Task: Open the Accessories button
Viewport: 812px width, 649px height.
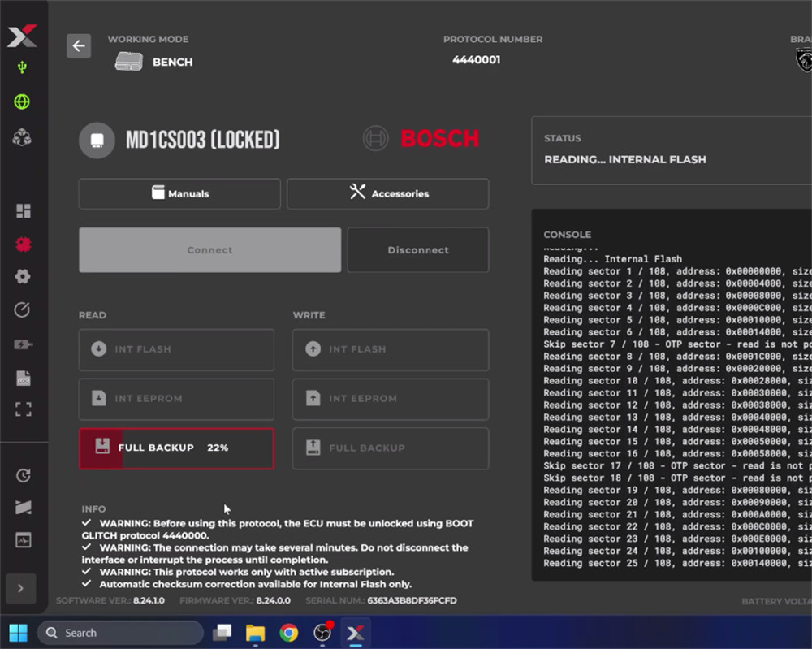Action: tap(388, 193)
